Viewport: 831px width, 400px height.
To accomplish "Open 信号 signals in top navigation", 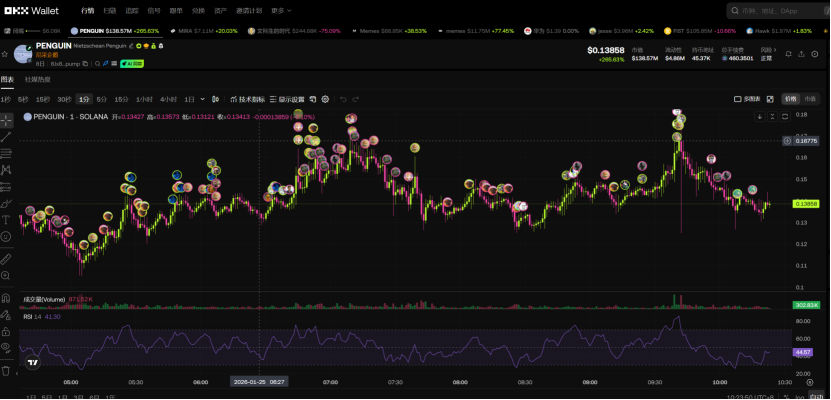I will pos(154,11).
